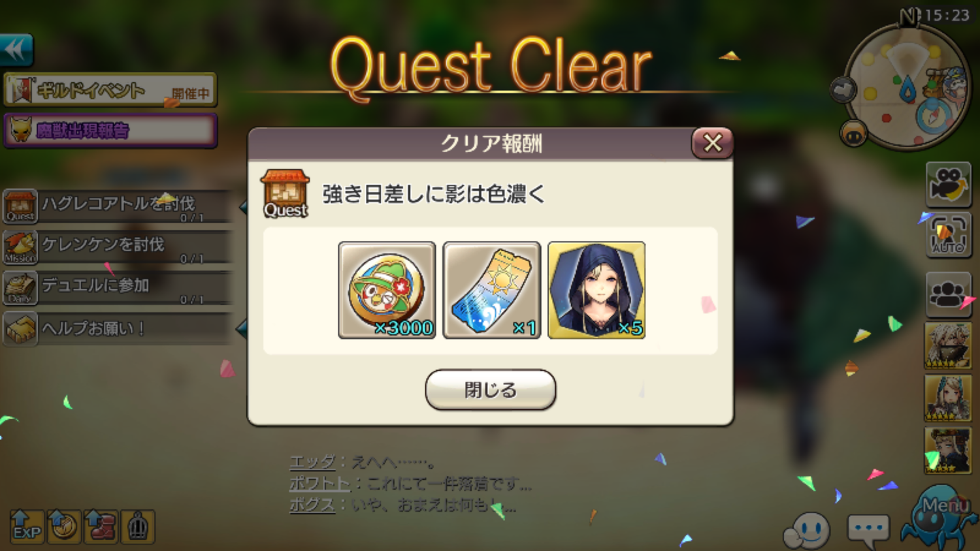Open the ヘルプお願い！ help request

point(119,328)
